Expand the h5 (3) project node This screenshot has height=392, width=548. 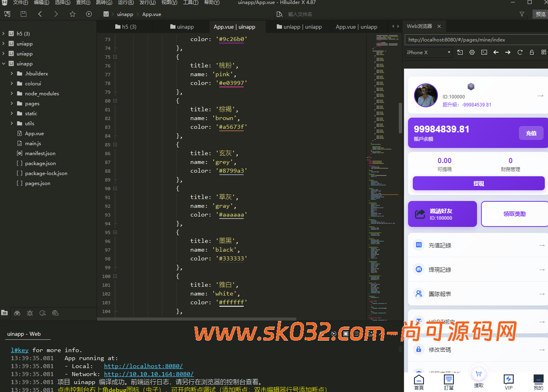[4, 33]
